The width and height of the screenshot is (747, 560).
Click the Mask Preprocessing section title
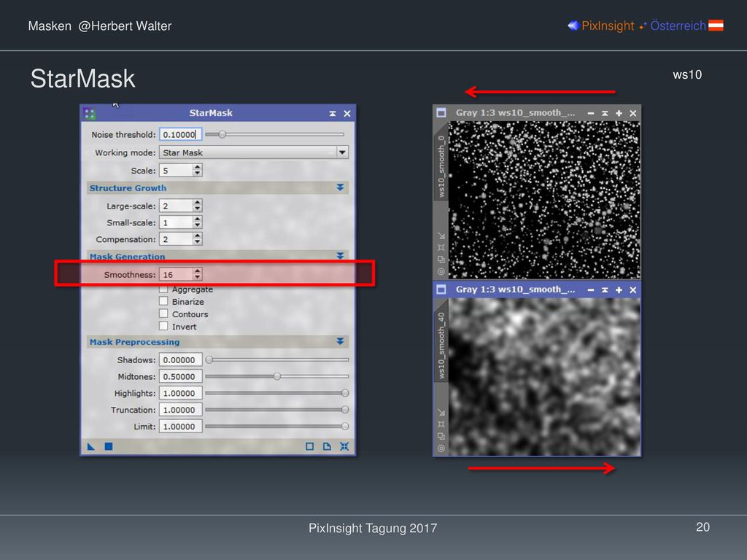click(134, 341)
